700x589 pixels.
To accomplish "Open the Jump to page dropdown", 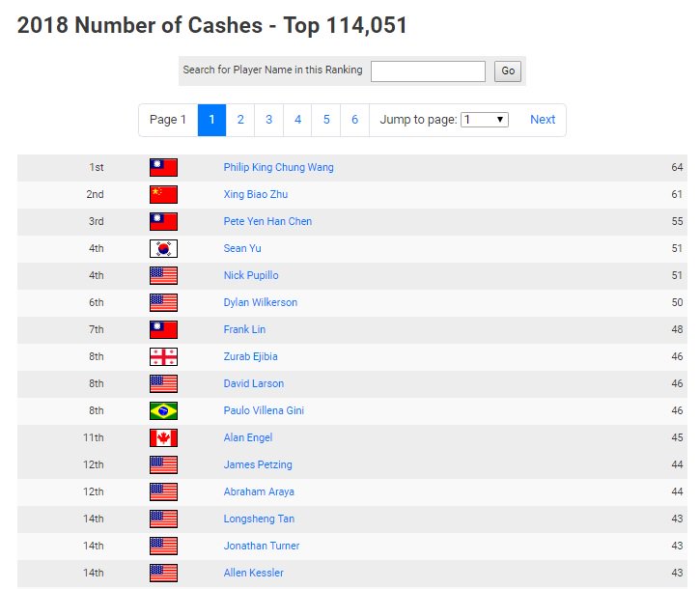I will click(x=485, y=120).
